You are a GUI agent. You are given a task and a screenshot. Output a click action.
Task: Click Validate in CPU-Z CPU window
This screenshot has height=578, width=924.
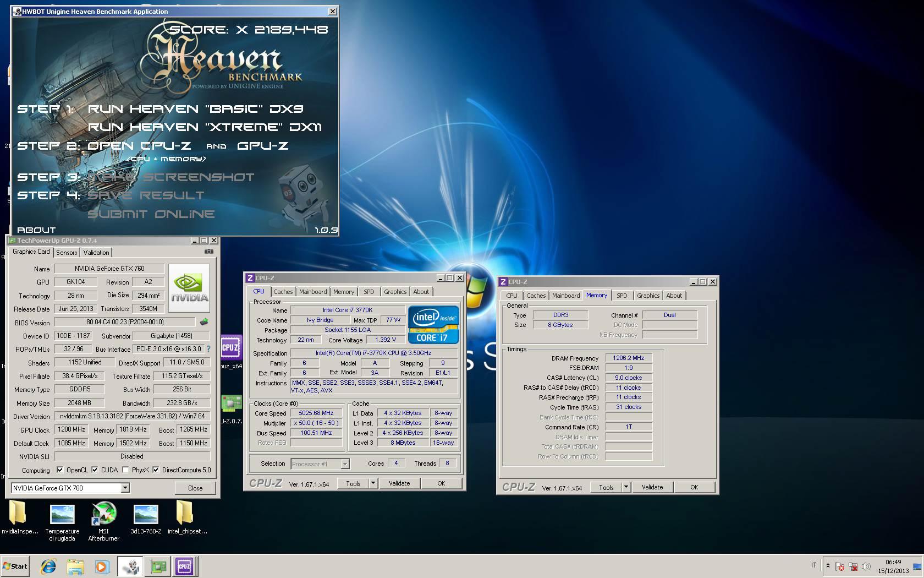pyautogui.click(x=399, y=483)
